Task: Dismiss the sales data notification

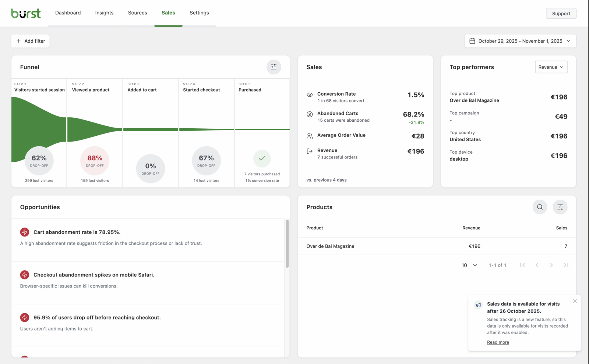Action: (575, 301)
